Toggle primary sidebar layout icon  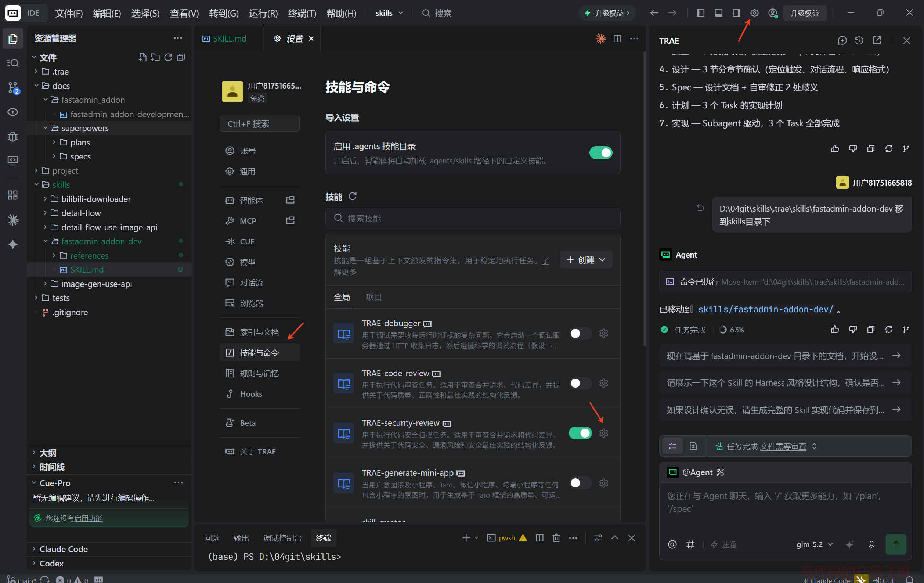(700, 13)
